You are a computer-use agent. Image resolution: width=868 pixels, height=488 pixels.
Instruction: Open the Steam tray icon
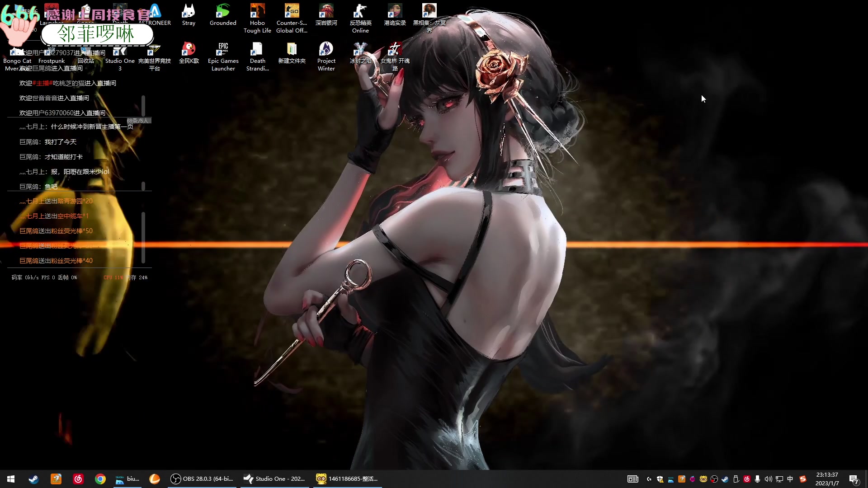click(x=725, y=479)
